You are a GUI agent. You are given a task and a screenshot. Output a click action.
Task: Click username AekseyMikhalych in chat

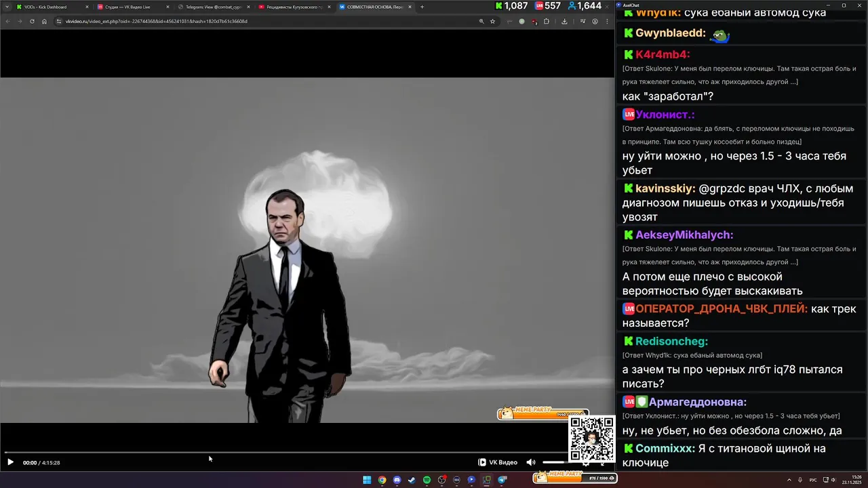coord(684,235)
